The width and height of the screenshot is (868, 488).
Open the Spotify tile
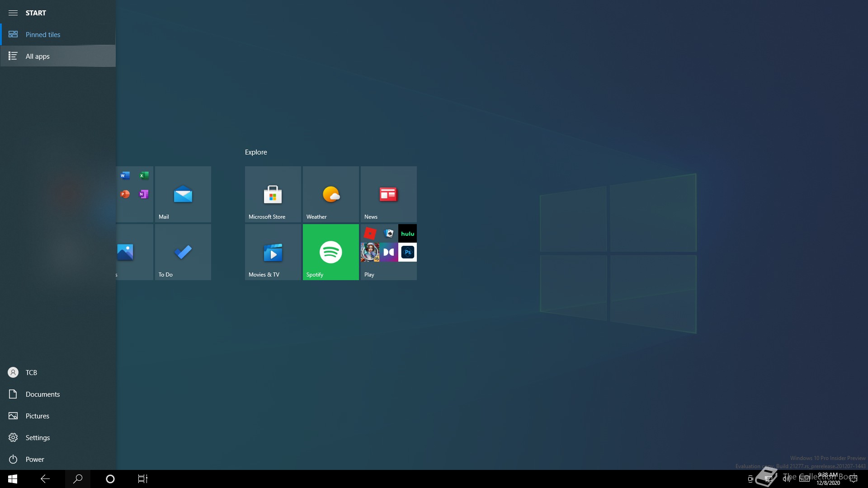[330, 252]
